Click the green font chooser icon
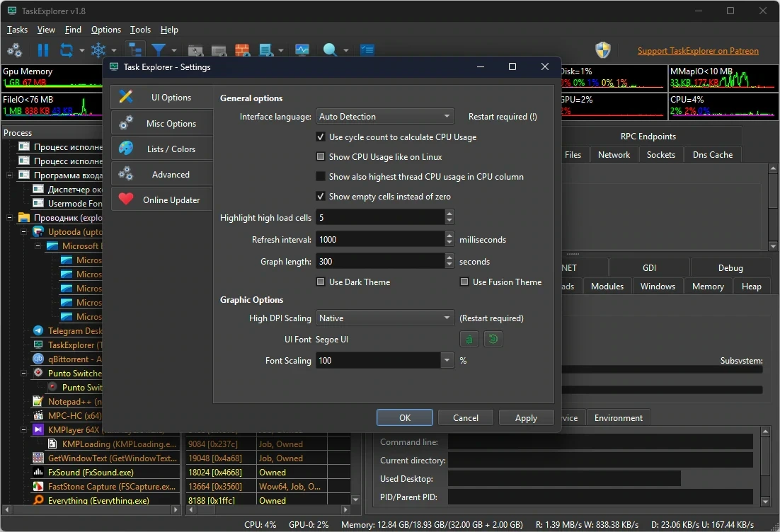The height and width of the screenshot is (532, 780). (469, 339)
